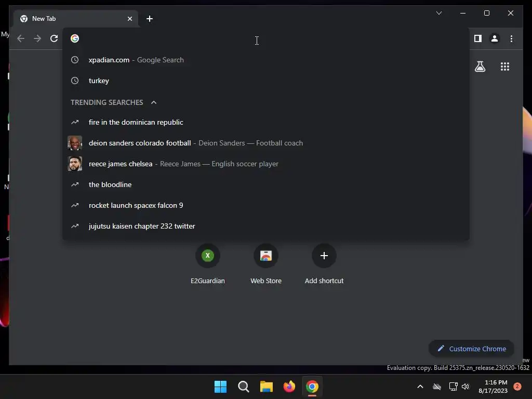Click the browser back arrow
The height and width of the screenshot is (399, 532).
(21, 38)
